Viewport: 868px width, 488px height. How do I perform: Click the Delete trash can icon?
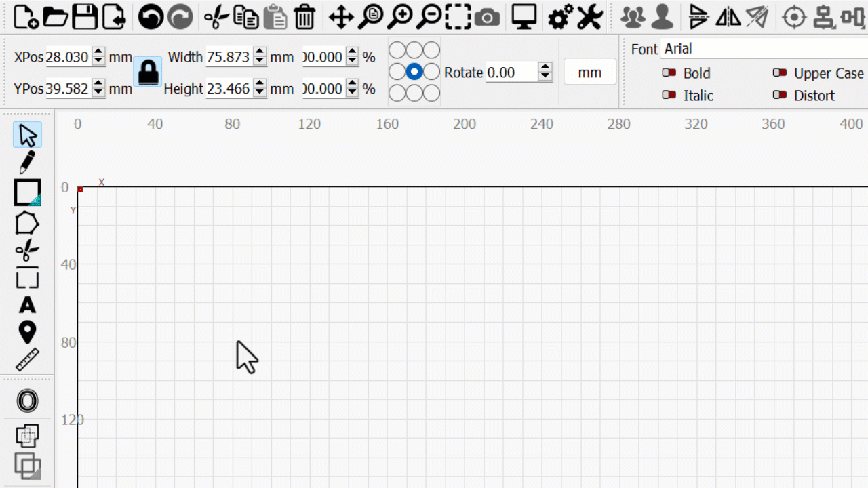[x=305, y=17]
